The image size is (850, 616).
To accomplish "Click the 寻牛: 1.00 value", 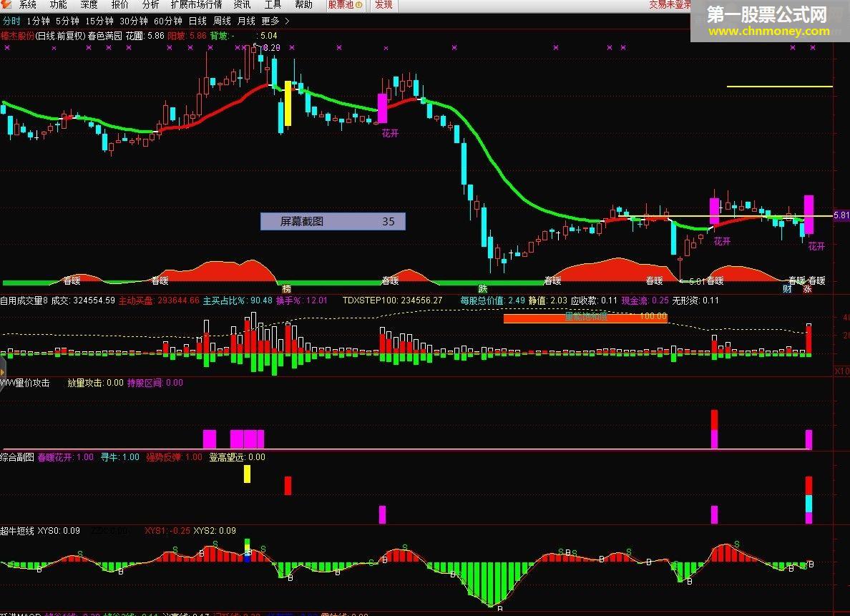I will coord(119,457).
